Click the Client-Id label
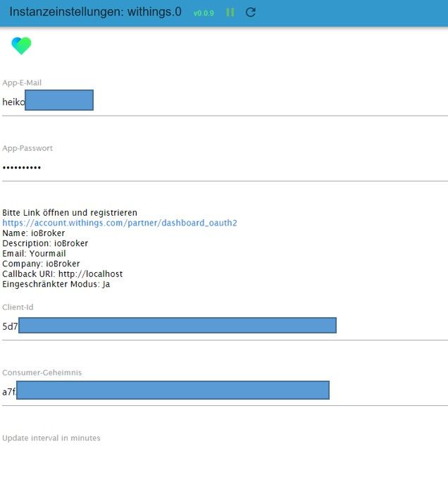448x492 pixels. [x=18, y=307]
